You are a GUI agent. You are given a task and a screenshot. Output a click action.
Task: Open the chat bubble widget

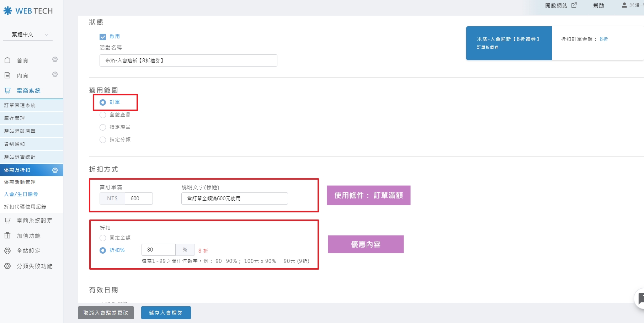pyautogui.click(x=640, y=299)
